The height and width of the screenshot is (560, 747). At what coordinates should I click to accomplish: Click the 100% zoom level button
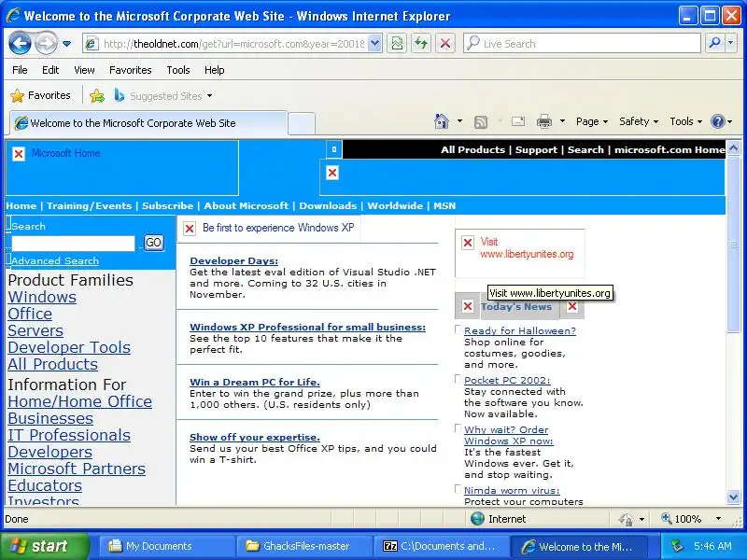tap(681, 519)
